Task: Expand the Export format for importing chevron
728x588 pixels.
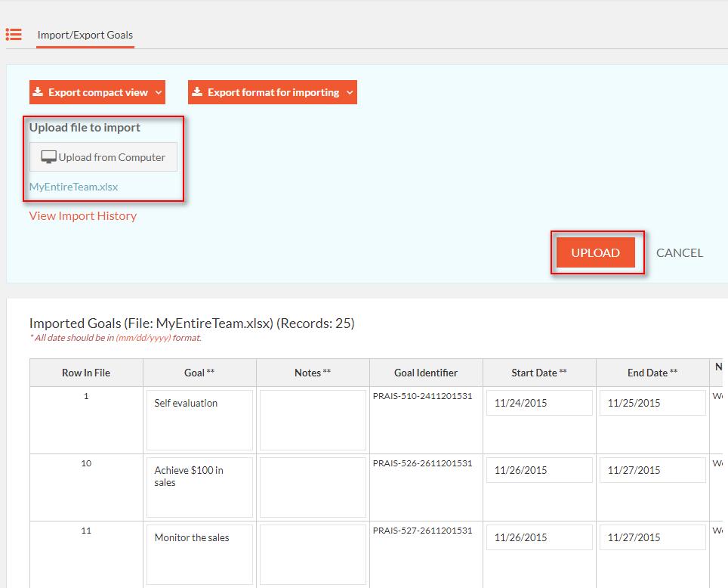Action: [x=350, y=92]
